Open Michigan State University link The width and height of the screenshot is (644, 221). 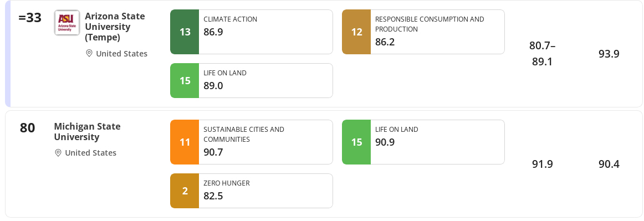[87, 131]
